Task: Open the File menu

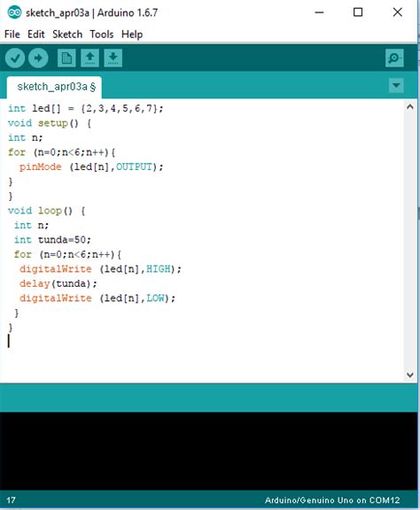Action: [12, 35]
